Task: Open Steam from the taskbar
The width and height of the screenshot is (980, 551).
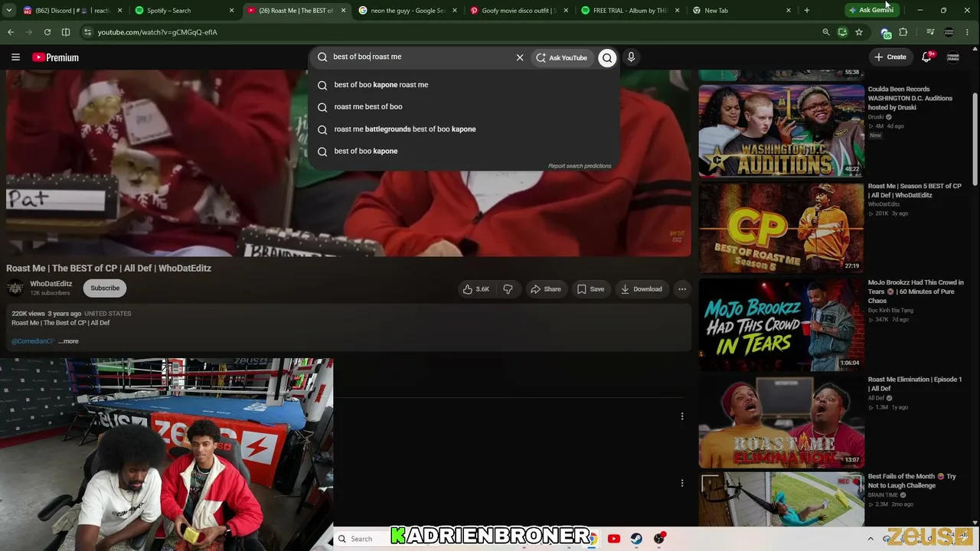Action: tap(636, 539)
